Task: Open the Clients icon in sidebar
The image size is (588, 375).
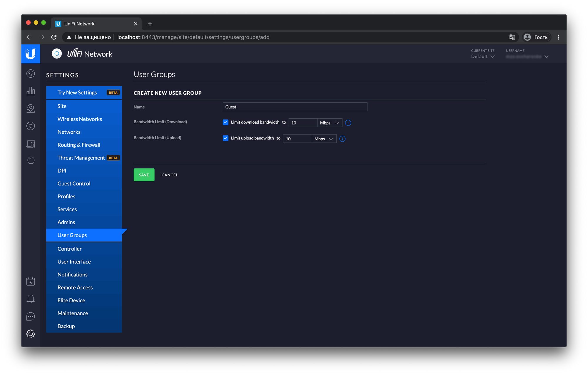Action: 31,144
